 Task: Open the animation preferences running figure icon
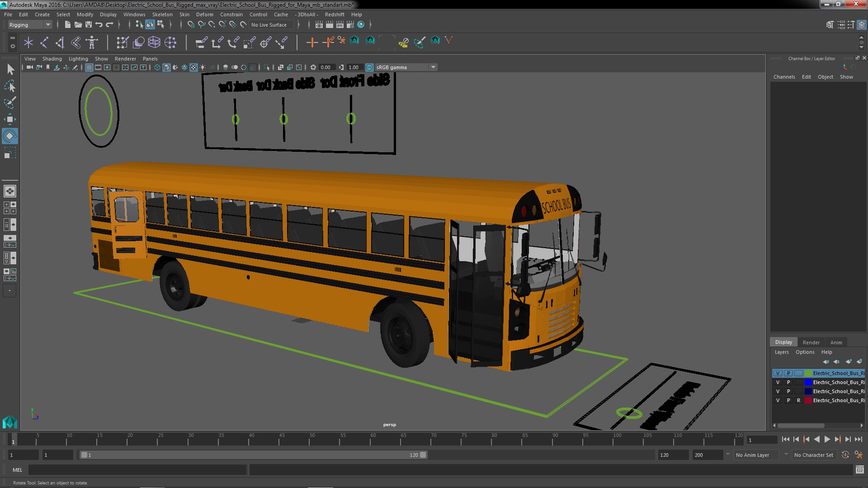tap(858, 455)
